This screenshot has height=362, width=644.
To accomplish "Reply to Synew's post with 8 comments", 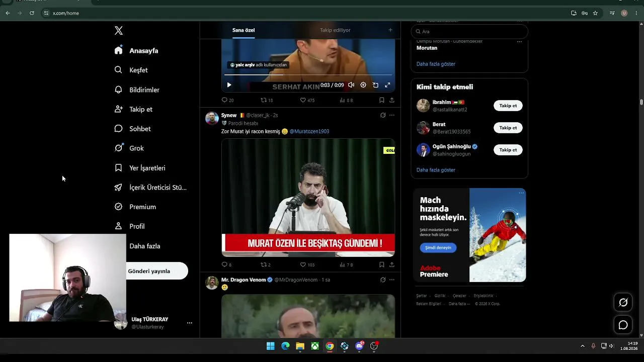I will click(x=226, y=264).
